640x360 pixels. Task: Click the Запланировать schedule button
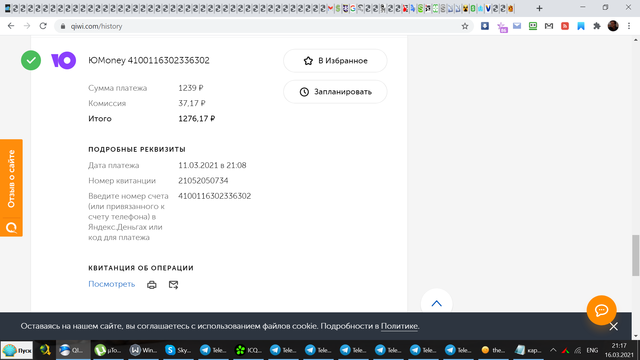click(x=335, y=92)
